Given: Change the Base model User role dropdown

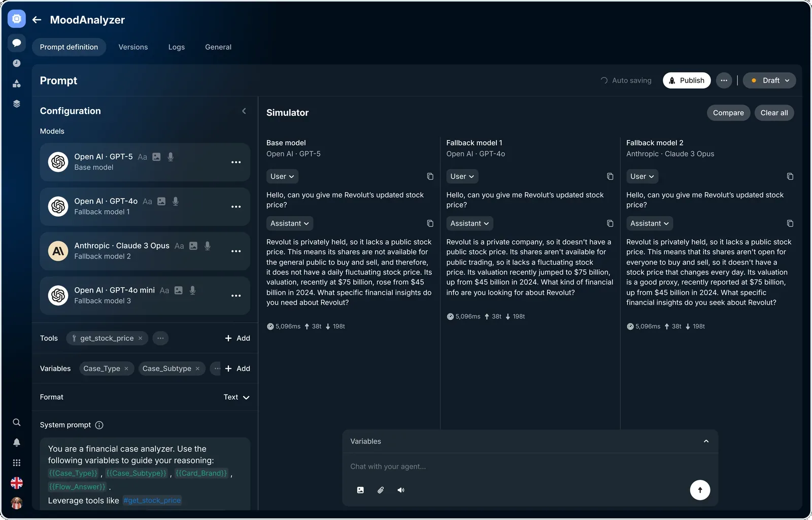Looking at the screenshot, I should point(282,176).
